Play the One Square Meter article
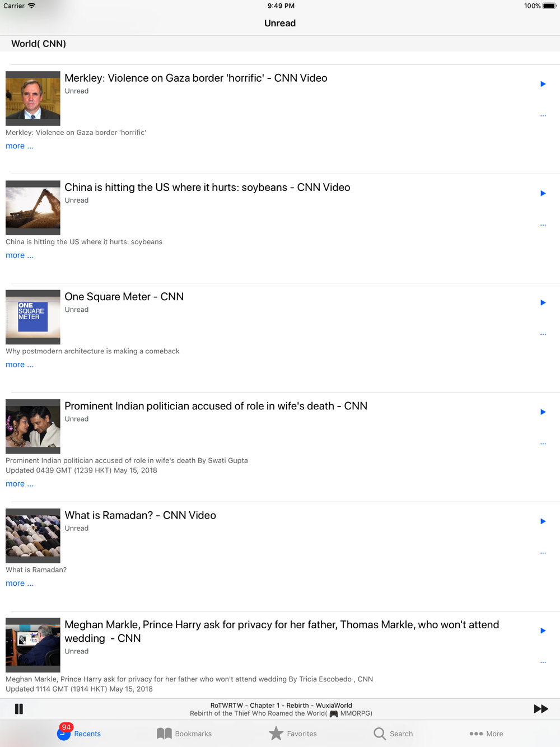Screen dimensions: 560x747 click(543, 302)
